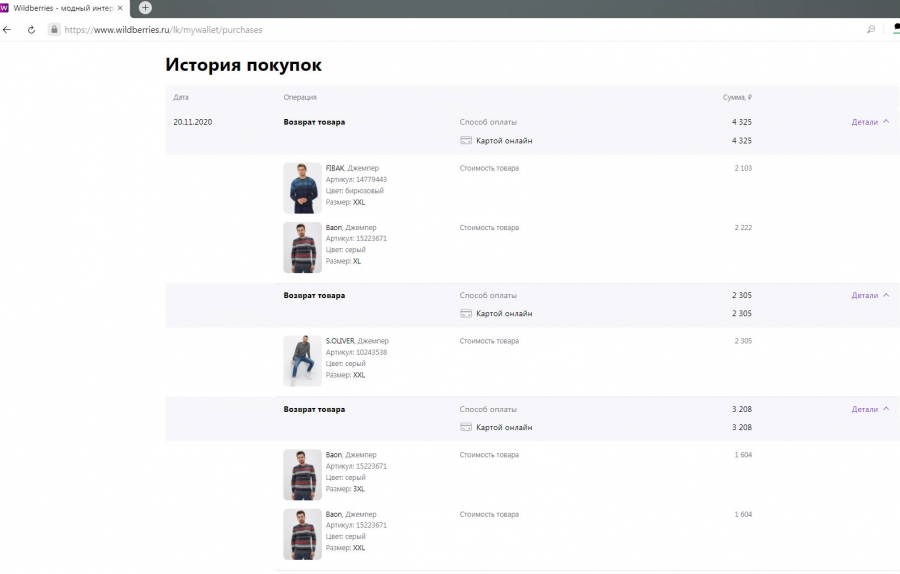Click the S.OLIVER, Джемпер product name
The height and width of the screenshot is (574, 900).
[x=357, y=341]
